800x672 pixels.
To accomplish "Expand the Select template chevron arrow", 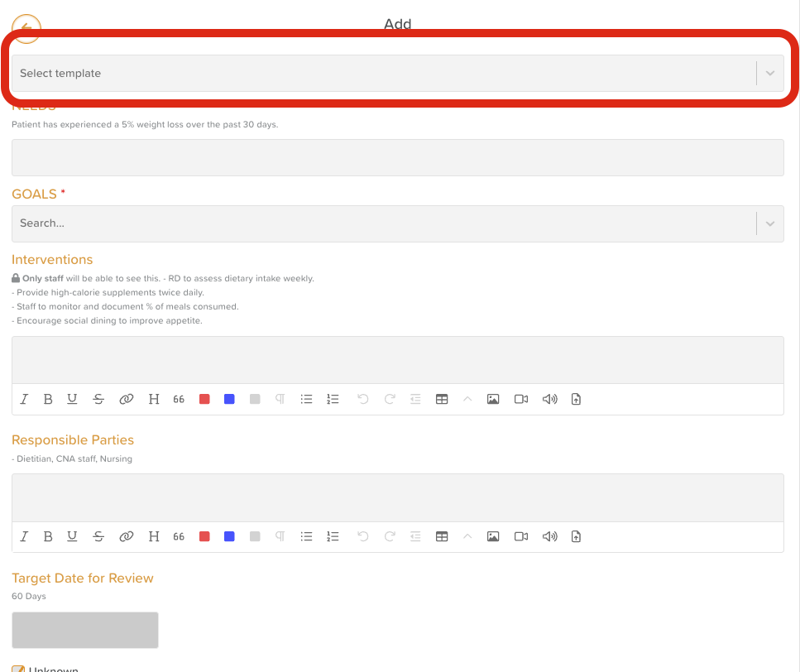I will click(x=770, y=74).
